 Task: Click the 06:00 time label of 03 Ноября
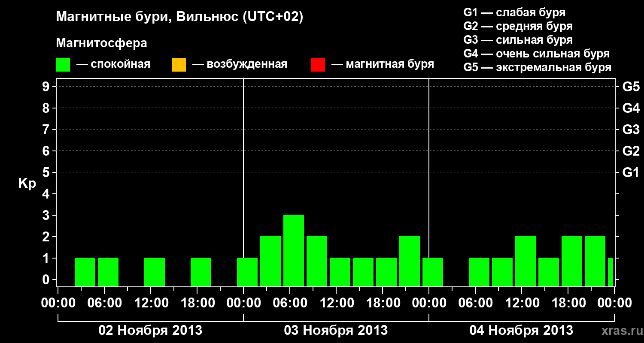tap(290, 303)
